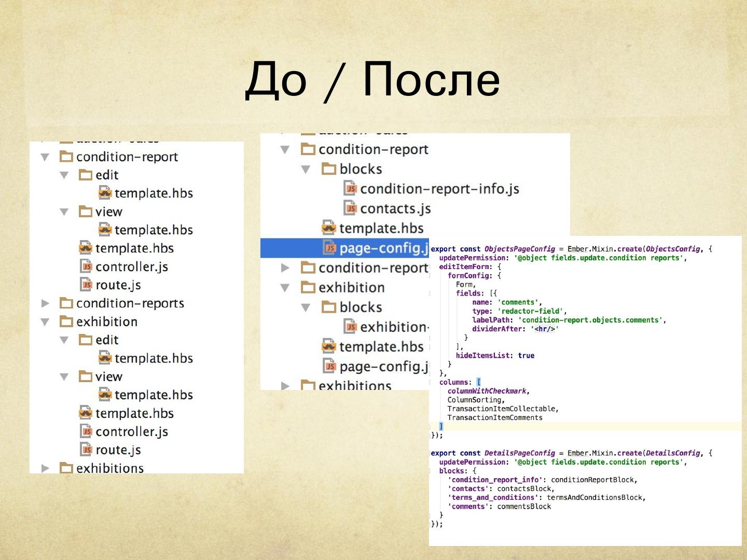Expand the condition-reports folder in left tree

point(45,303)
